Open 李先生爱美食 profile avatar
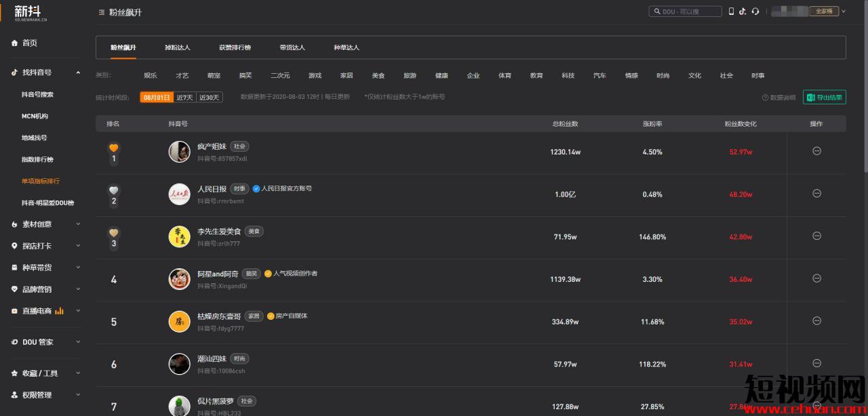Image resolution: width=868 pixels, height=416 pixels. coord(180,236)
